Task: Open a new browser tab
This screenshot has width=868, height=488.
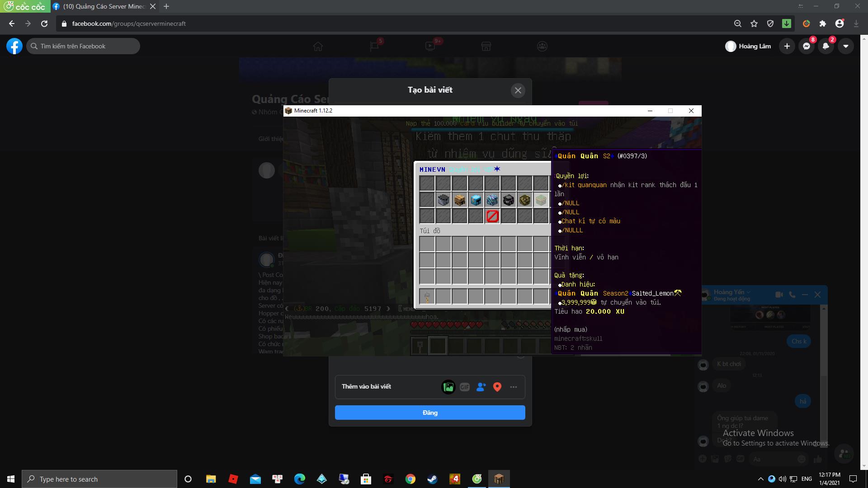Action: coord(166,6)
